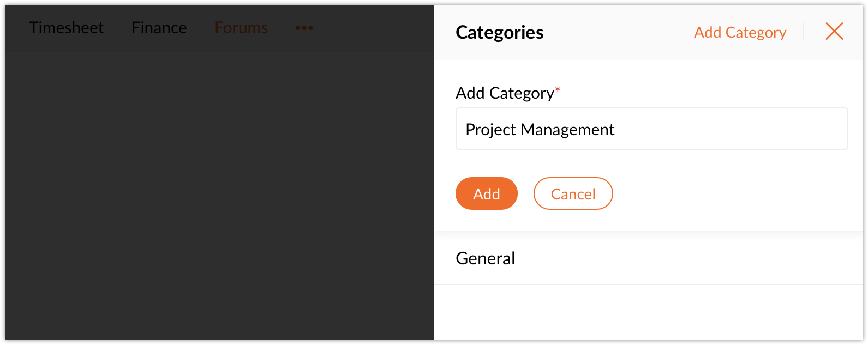The height and width of the screenshot is (345, 868).
Task: Place cursor in the Project Management text
Action: [540, 130]
